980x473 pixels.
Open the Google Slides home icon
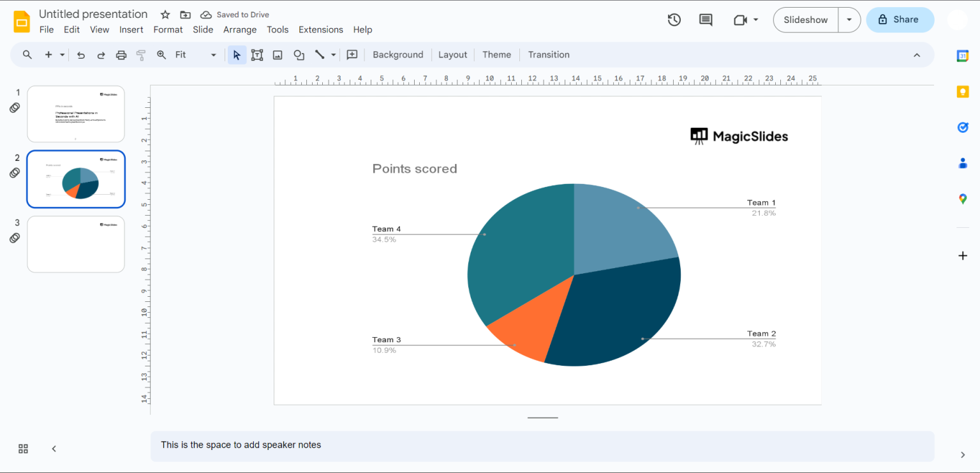click(22, 21)
